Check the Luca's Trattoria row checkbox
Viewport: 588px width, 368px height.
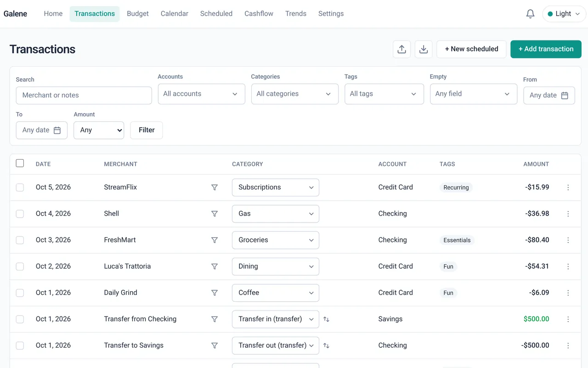click(20, 266)
